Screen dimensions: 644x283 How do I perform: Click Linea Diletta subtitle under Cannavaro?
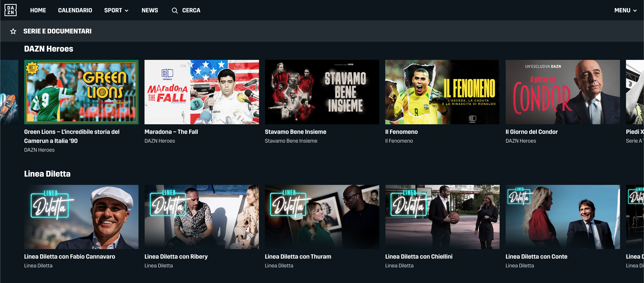tap(38, 266)
